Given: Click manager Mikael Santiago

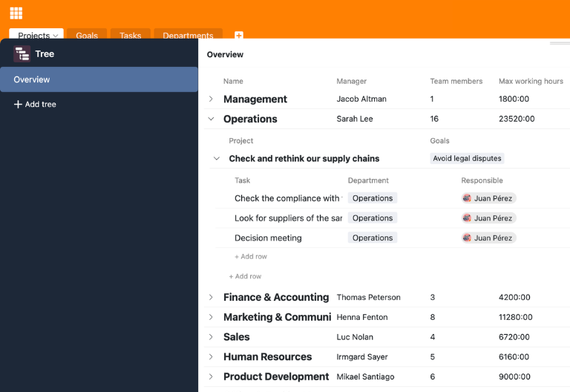Looking at the screenshot, I should [x=365, y=376].
